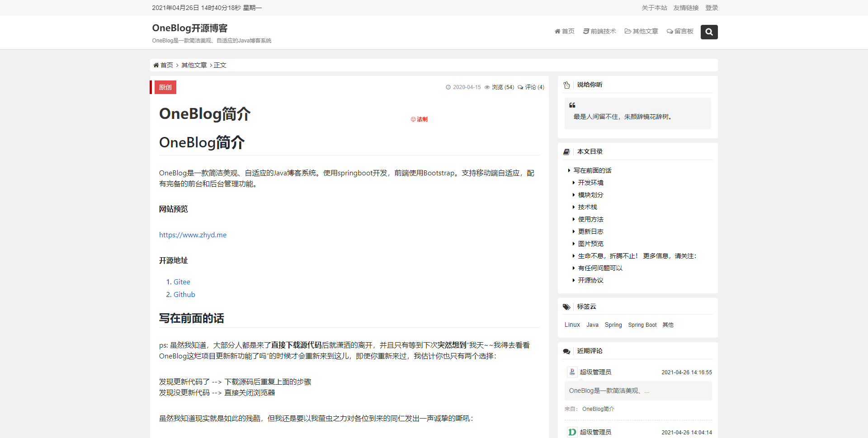
Task: Click the clock icon before the publish date
Action: tap(448, 87)
